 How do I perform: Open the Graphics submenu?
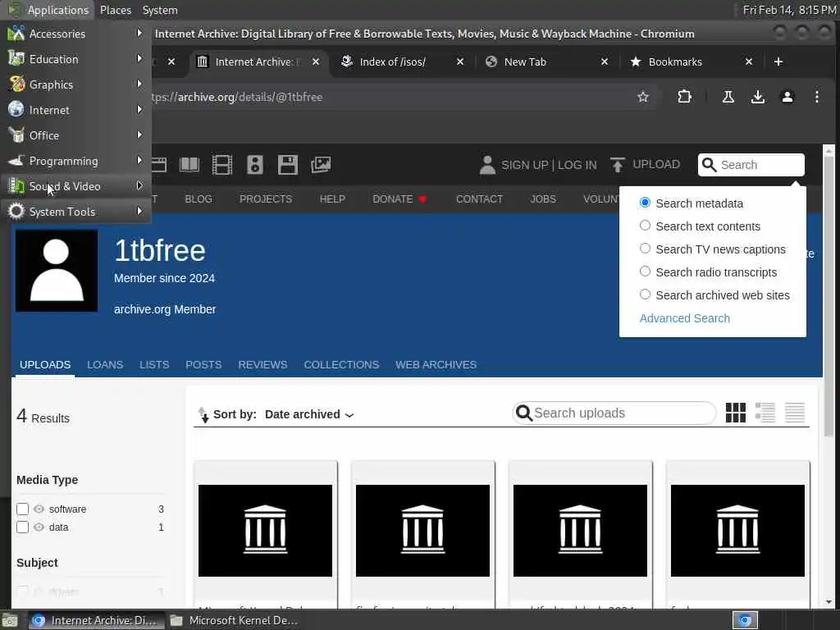click(75, 84)
